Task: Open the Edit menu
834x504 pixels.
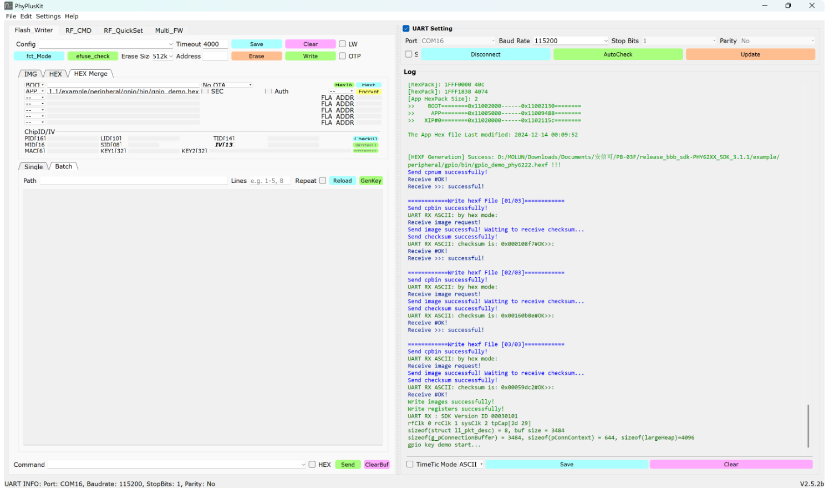Action: point(26,16)
